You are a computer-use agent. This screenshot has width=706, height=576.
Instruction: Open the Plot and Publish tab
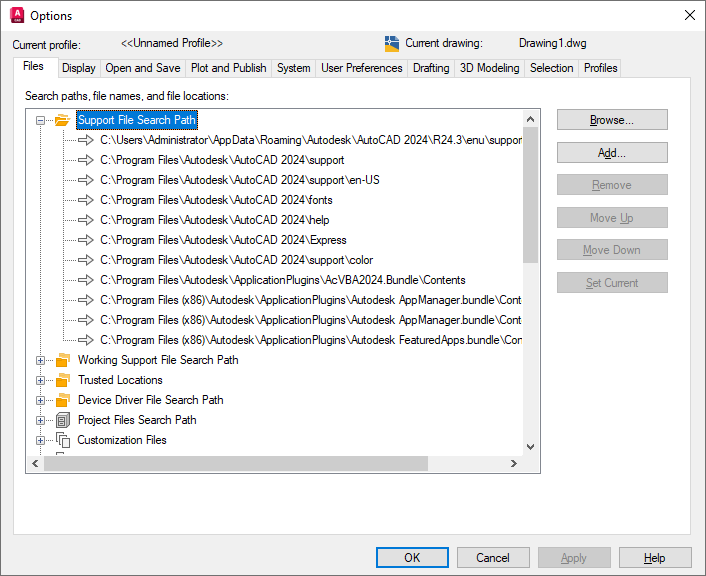pyautogui.click(x=229, y=68)
